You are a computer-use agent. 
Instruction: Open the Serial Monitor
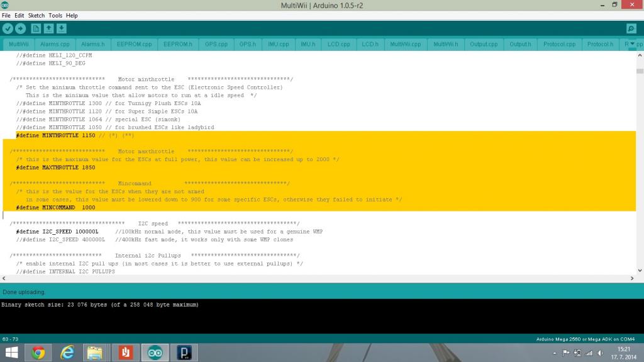631,28
